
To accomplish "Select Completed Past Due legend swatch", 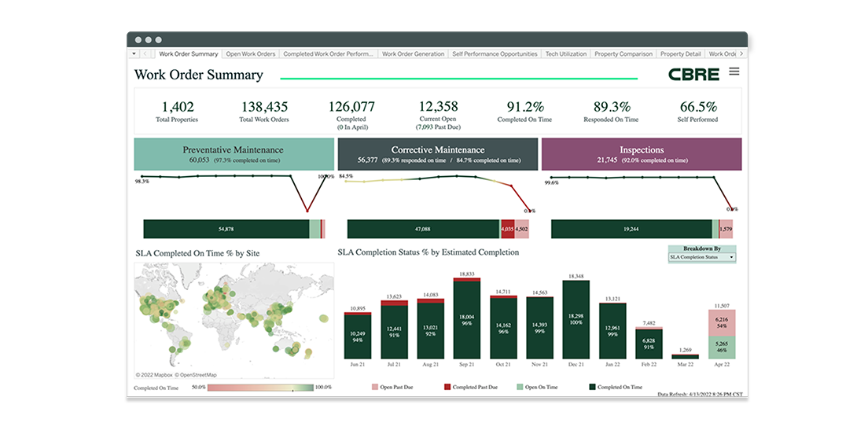I will (x=447, y=388).
